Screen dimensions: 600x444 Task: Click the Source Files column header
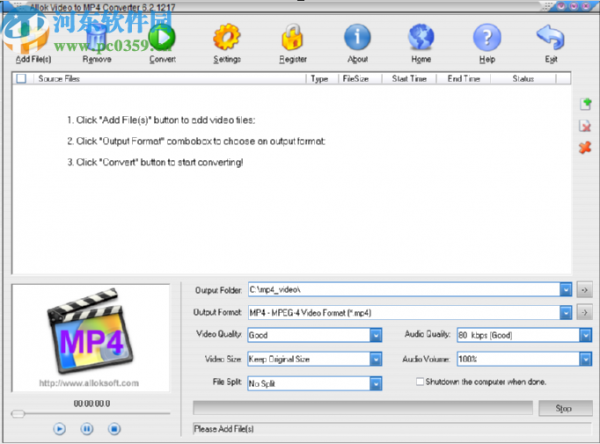pos(168,78)
